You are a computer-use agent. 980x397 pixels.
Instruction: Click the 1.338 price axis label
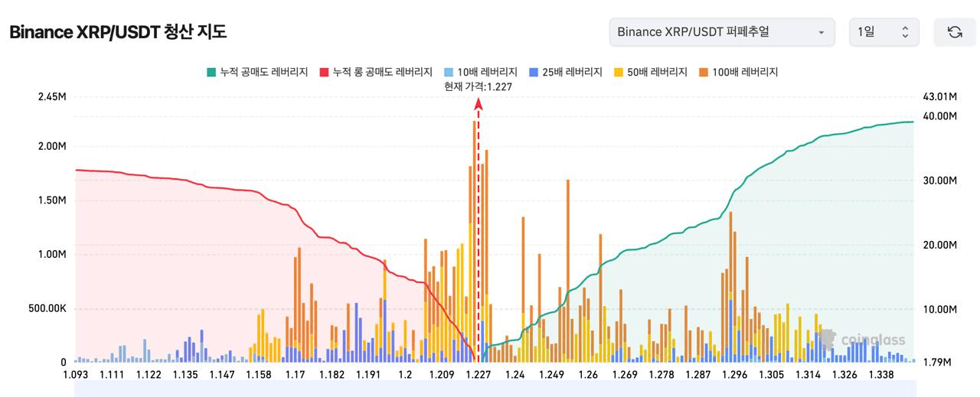coord(882,375)
